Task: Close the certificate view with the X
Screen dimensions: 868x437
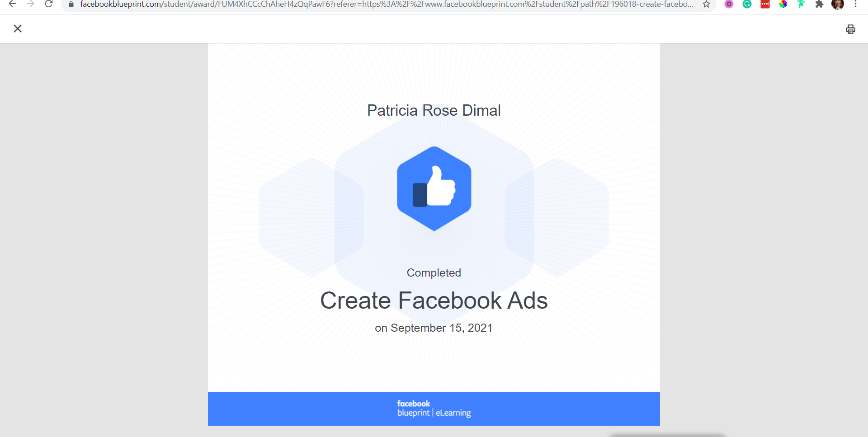Action: pyautogui.click(x=18, y=28)
